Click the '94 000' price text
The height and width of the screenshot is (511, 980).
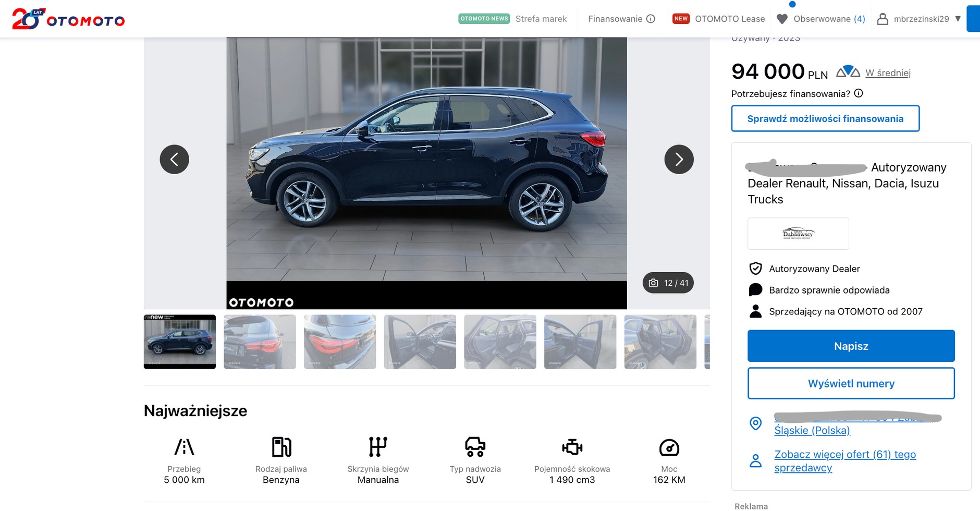coord(768,71)
